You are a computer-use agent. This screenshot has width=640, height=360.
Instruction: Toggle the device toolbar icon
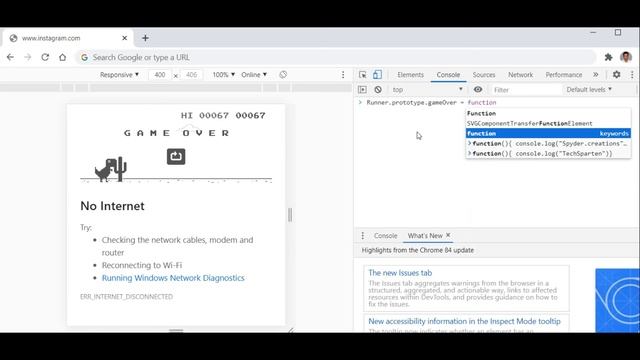coord(378,75)
